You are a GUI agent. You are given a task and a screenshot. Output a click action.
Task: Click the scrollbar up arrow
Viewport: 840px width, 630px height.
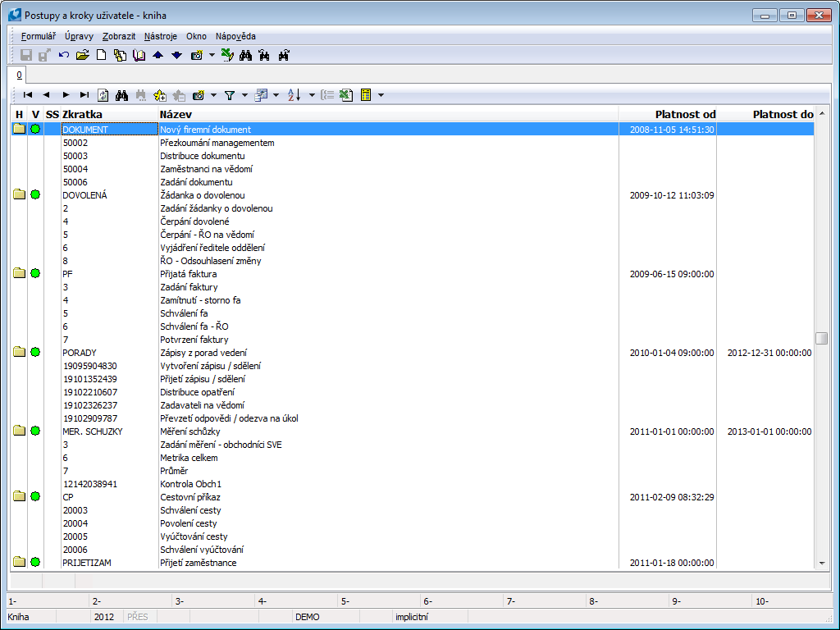click(822, 113)
